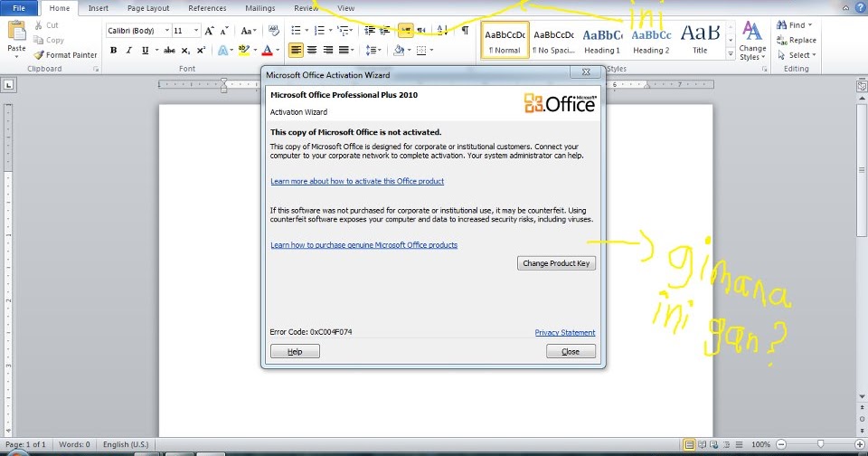The image size is (868, 456).
Task: Switch to Full Screen Reading view
Action: [702, 444]
